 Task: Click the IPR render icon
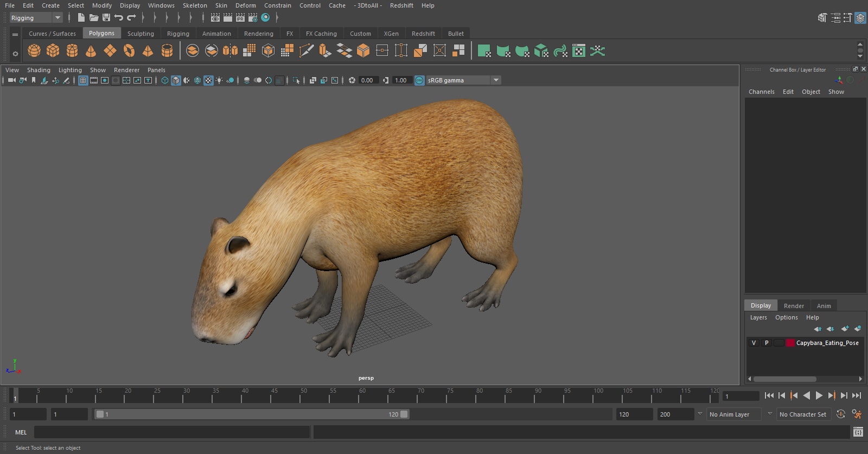tap(240, 18)
